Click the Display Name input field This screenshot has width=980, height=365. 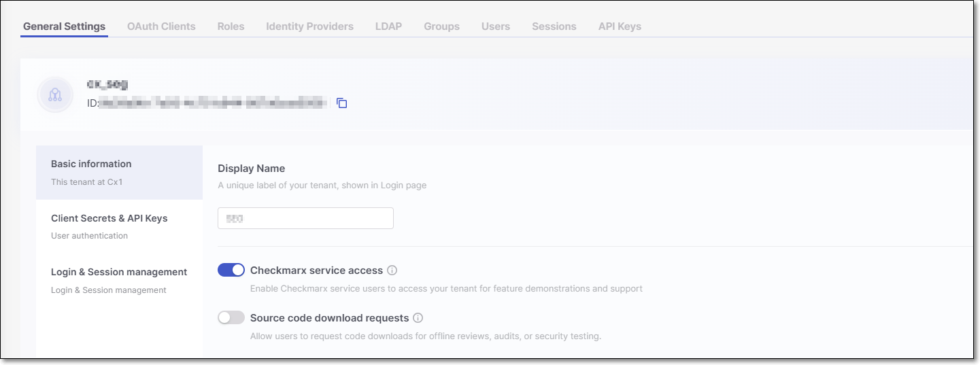[x=305, y=218]
